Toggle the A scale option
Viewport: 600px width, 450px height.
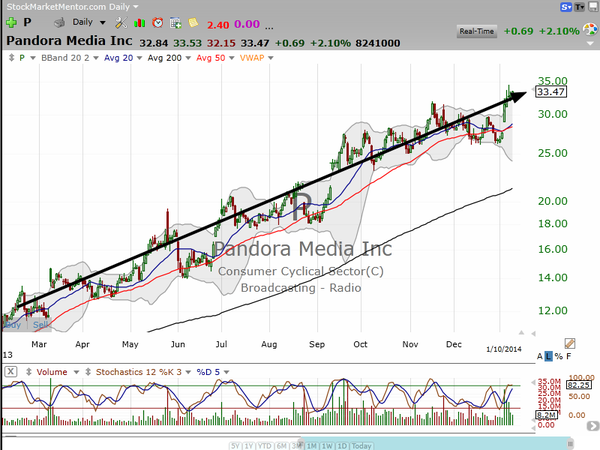tap(540, 356)
